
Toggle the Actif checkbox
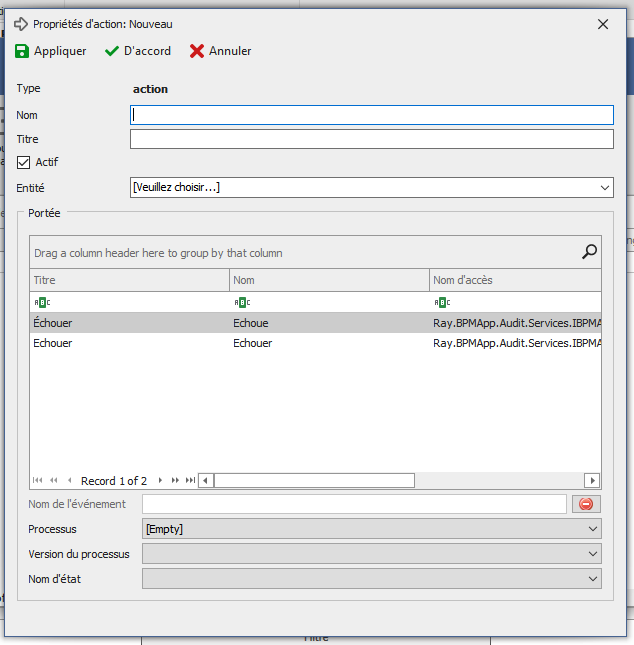pyautogui.click(x=23, y=162)
